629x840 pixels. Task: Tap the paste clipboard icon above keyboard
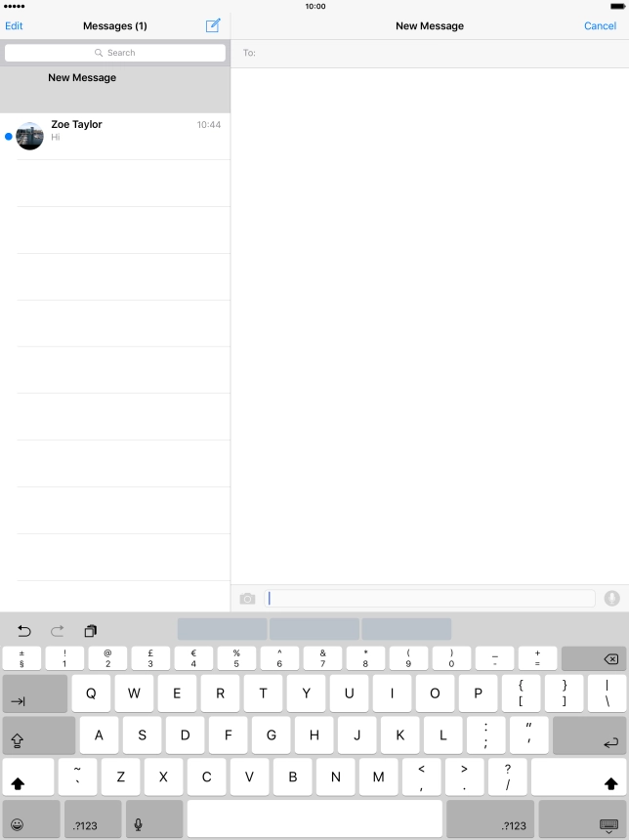(91, 630)
